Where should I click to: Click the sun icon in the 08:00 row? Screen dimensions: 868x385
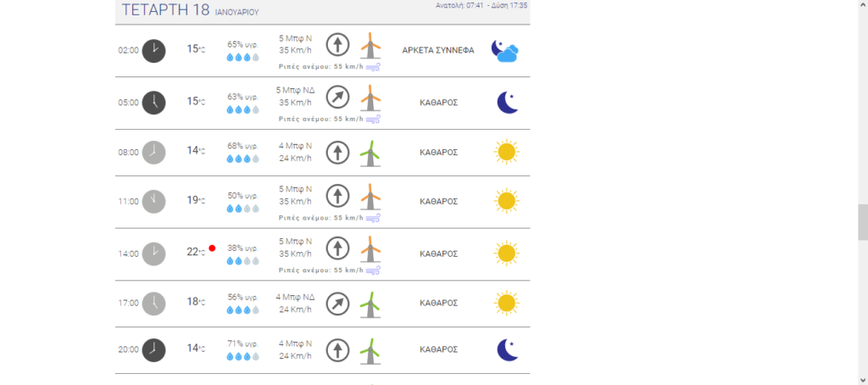coord(506,153)
